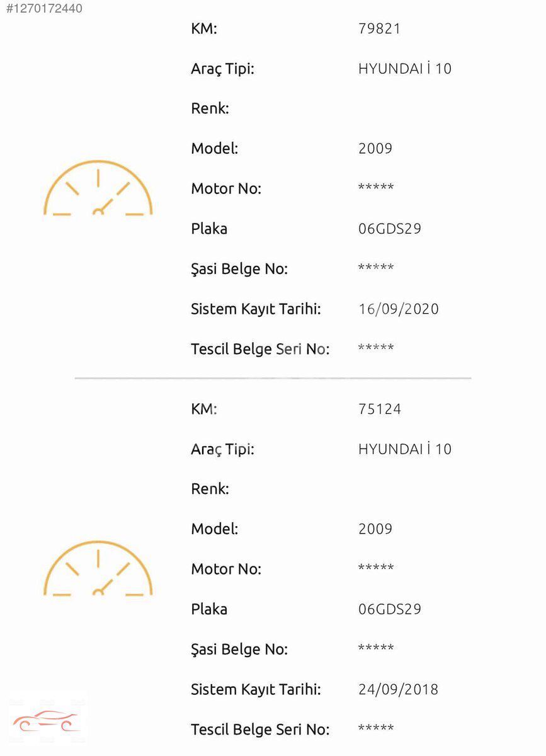This screenshot has width=546, height=756.
Task: Select the 79821 kilometer value
Action: (379, 28)
